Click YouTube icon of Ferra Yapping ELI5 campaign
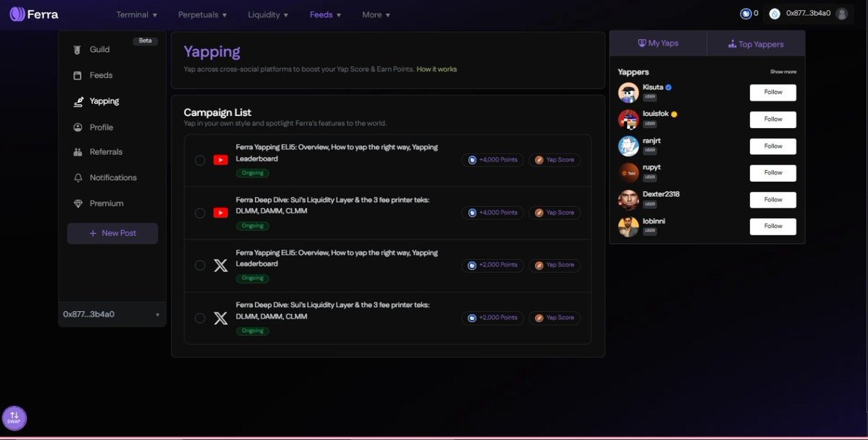 pos(220,160)
